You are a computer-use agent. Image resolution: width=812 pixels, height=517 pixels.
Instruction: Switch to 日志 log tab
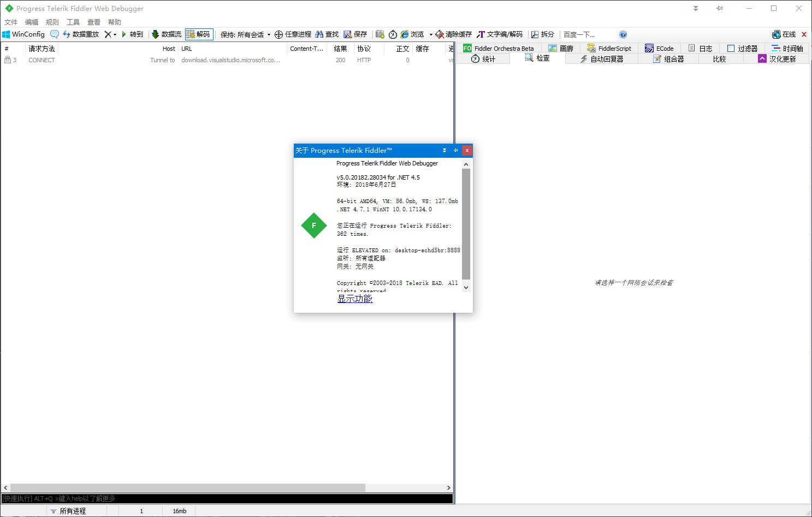coord(700,48)
